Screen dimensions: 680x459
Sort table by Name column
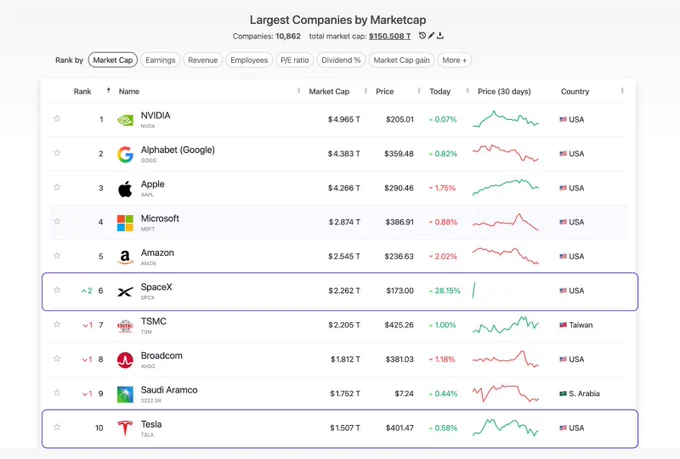pyautogui.click(x=298, y=91)
